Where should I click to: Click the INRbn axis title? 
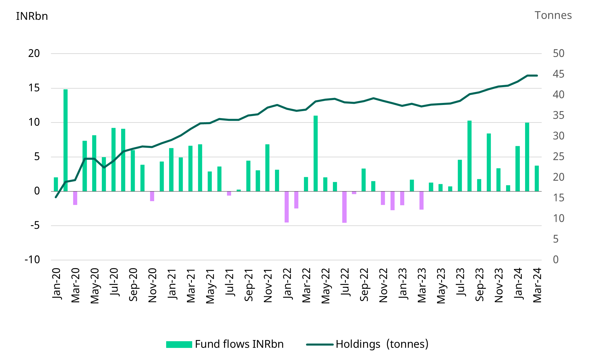32,16
